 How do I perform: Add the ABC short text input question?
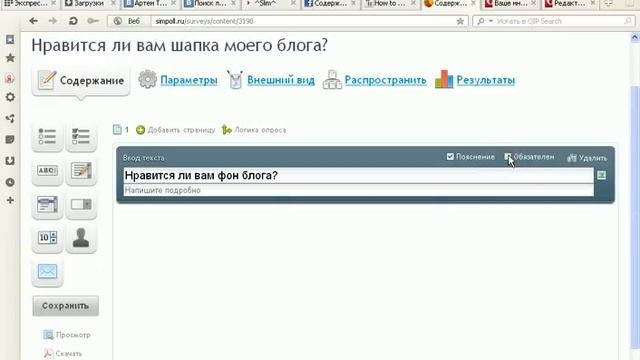pyautogui.click(x=47, y=171)
